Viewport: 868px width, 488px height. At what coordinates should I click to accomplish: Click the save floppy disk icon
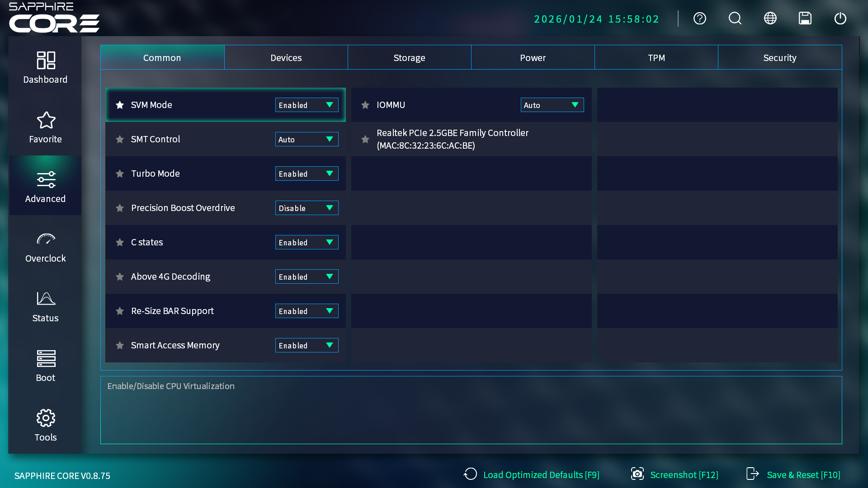pos(805,19)
